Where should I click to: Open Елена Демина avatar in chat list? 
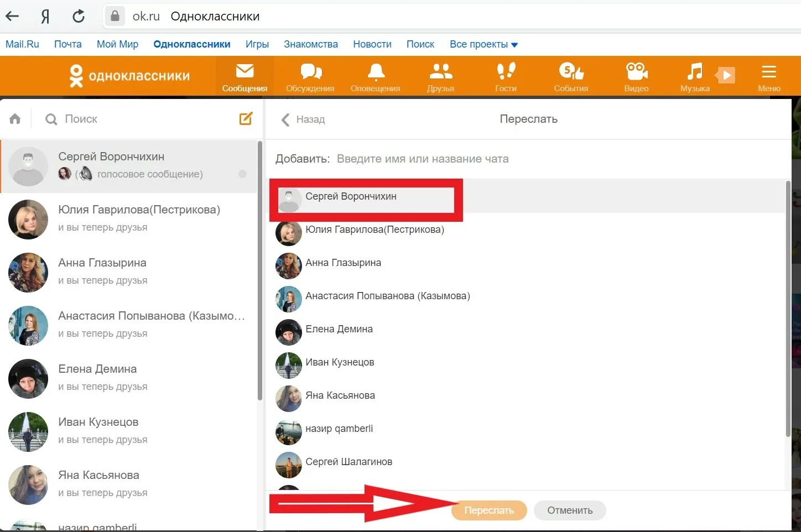tap(28, 378)
